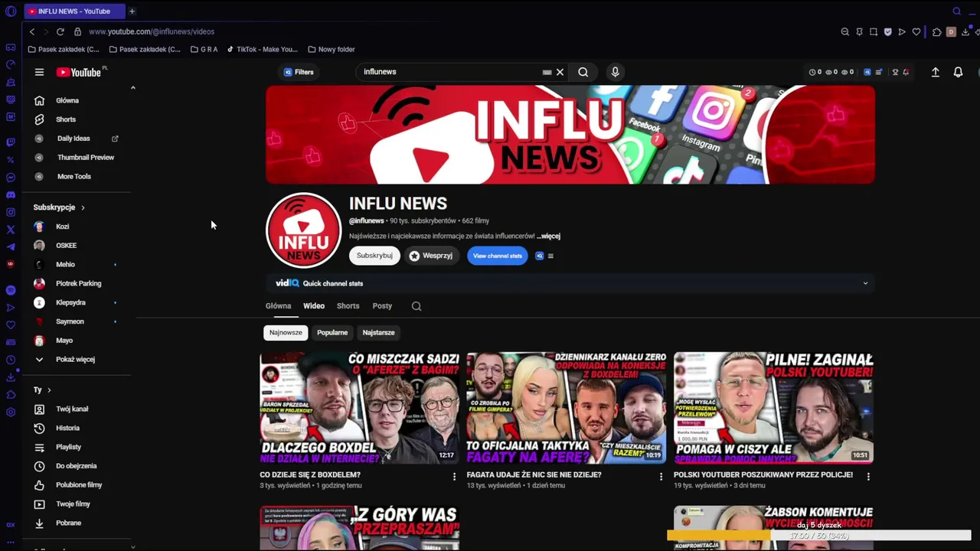Screen dimensions: 980x551
Task: Search within the channel using the tab-row magnifier
Action: (416, 306)
